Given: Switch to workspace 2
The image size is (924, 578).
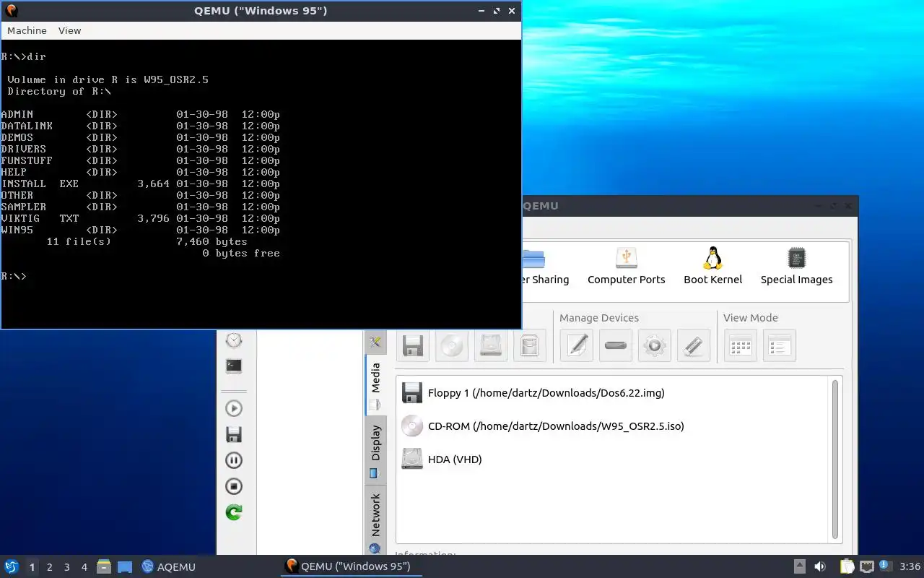Looking at the screenshot, I should 49,567.
